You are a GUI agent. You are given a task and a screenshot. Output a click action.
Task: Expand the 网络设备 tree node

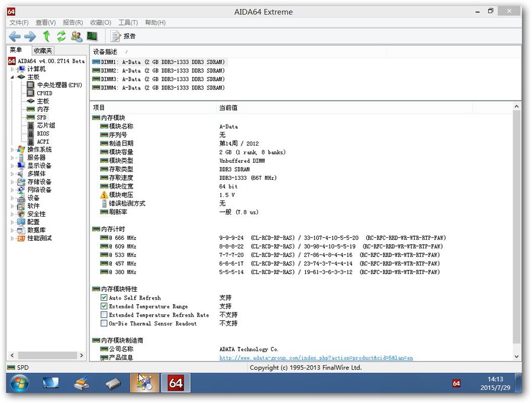(12, 190)
